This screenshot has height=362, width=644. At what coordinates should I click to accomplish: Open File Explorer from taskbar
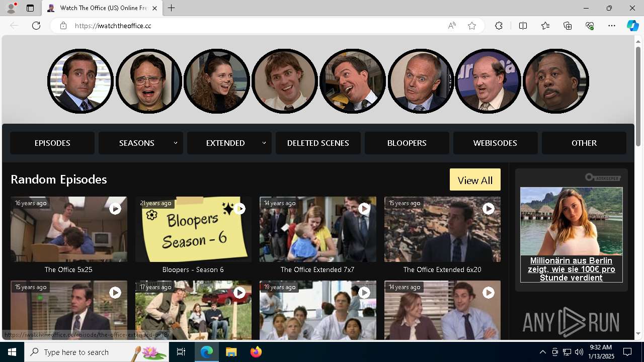[x=231, y=352]
